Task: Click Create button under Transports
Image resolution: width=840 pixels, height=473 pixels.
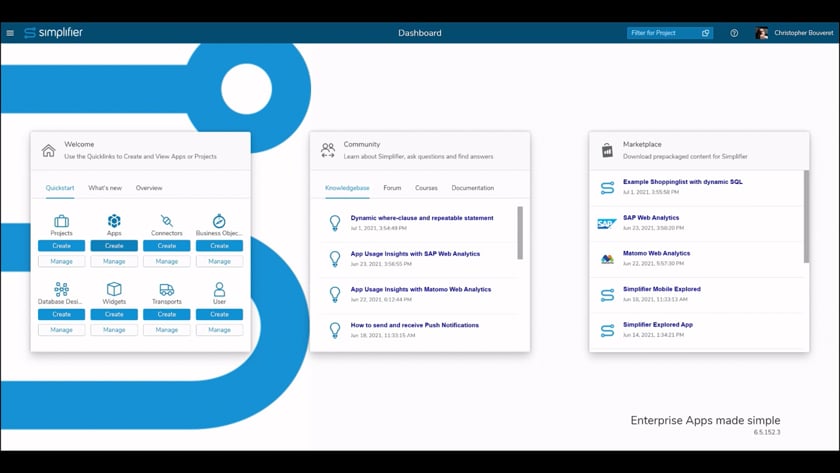Action: coord(167,314)
